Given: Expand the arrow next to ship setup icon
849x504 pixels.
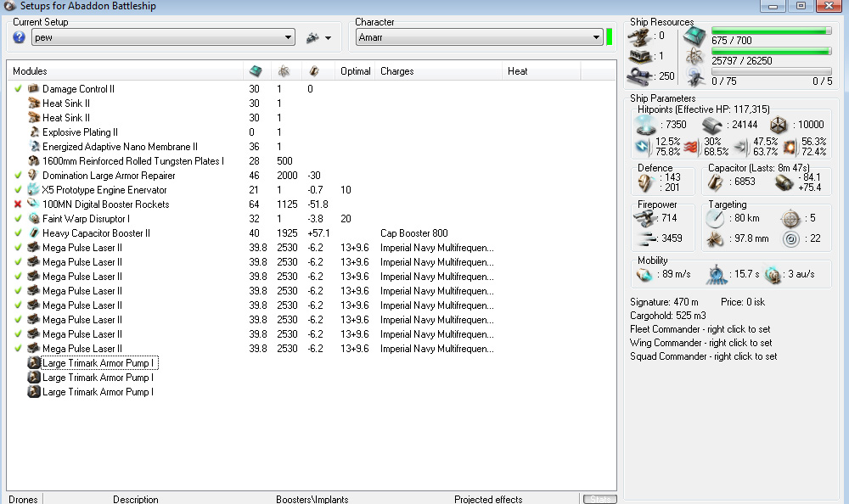Looking at the screenshot, I should click(328, 38).
